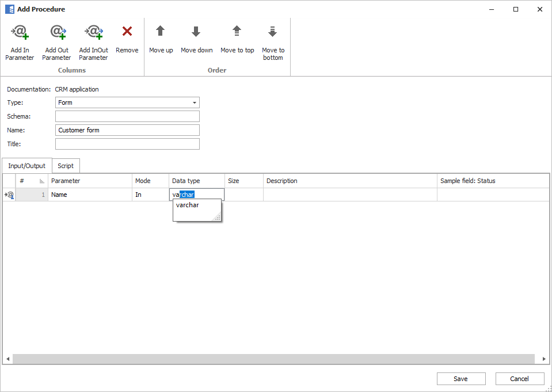Screen dimensions: 552x392
Task: Switch to the Script tab
Action: 65,166
